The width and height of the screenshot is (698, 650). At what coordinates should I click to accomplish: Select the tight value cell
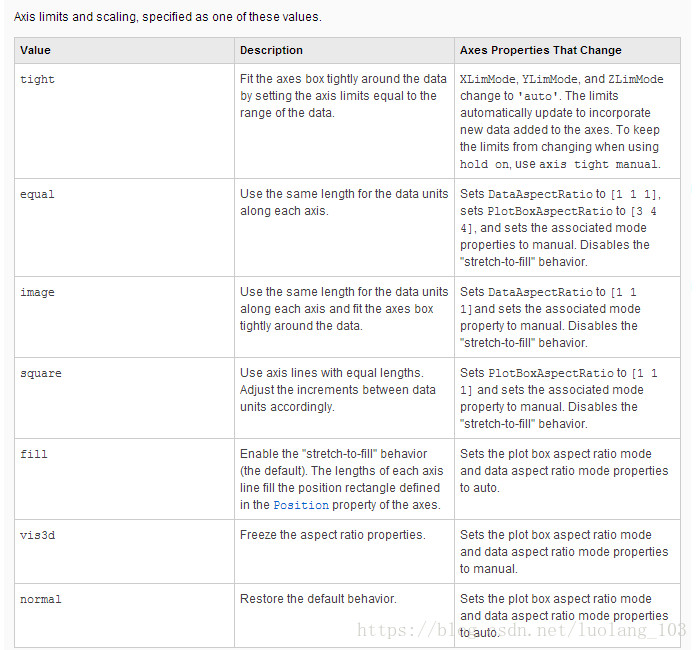[124, 121]
